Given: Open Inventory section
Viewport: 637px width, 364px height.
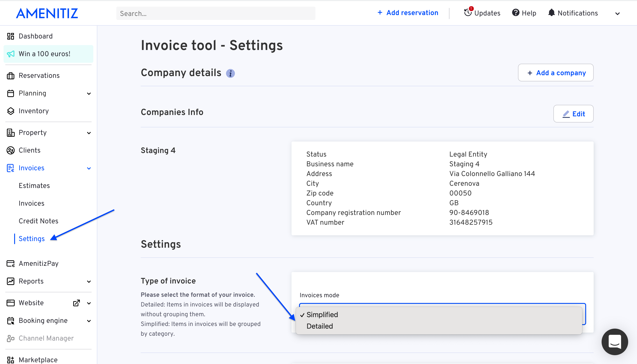Looking at the screenshot, I should point(34,111).
